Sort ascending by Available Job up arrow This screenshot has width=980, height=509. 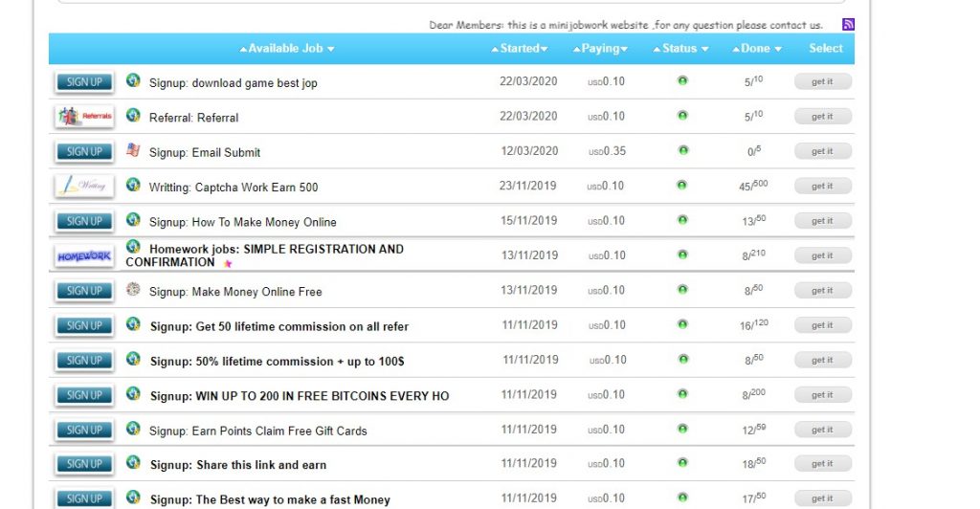click(x=243, y=49)
